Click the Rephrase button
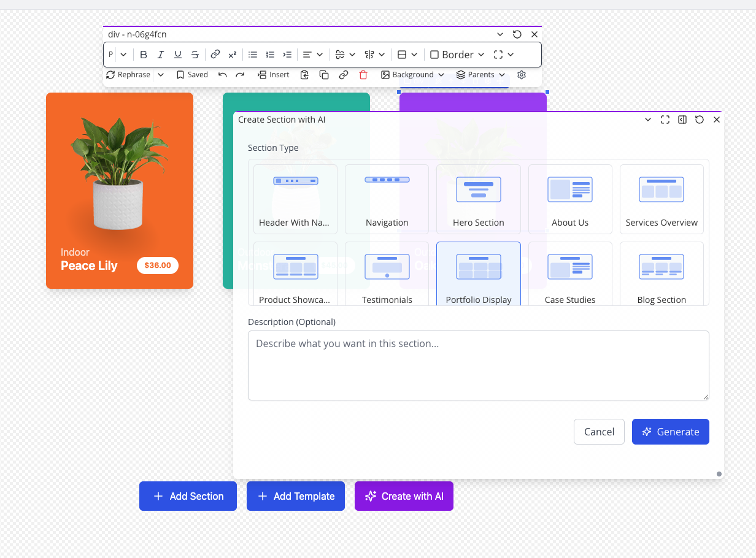The width and height of the screenshot is (756, 558). click(x=128, y=75)
